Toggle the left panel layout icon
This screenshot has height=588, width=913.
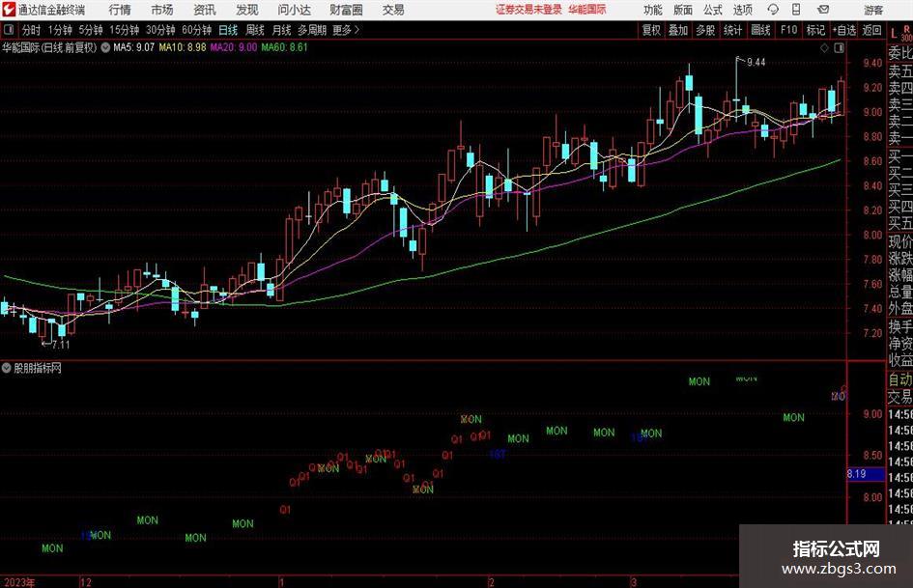[x=9, y=30]
